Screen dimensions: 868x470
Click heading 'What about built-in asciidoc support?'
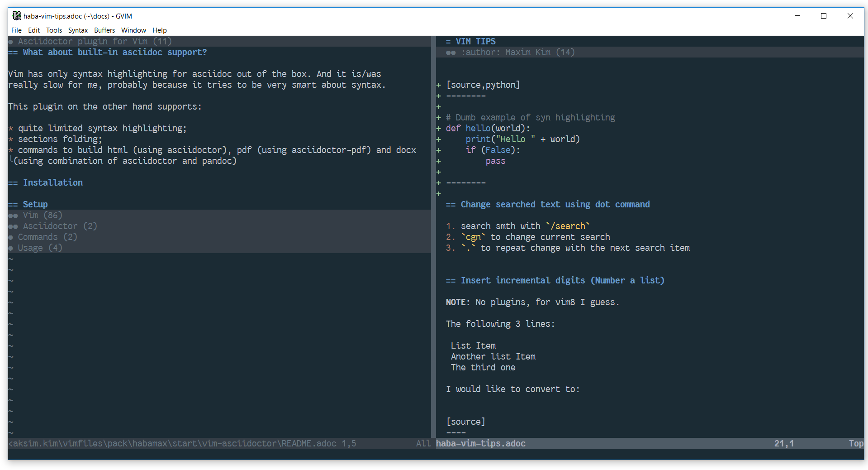click(x=115, y=52)
